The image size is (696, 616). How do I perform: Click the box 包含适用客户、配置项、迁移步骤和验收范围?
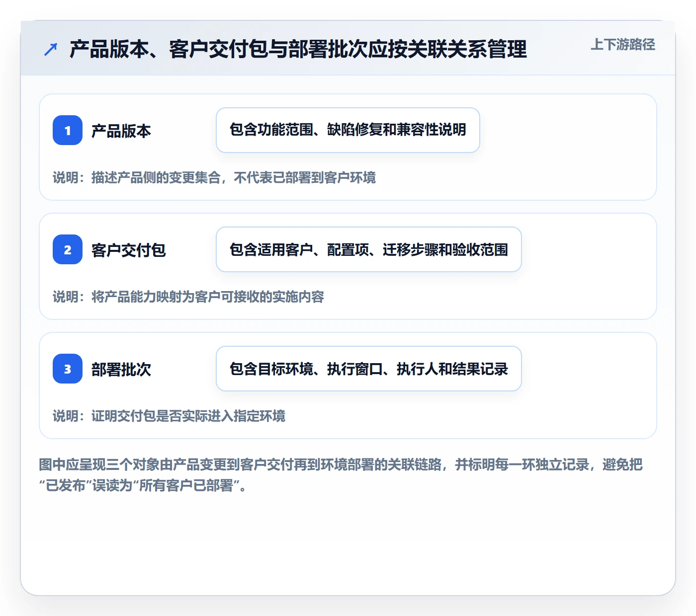point(369,249)
